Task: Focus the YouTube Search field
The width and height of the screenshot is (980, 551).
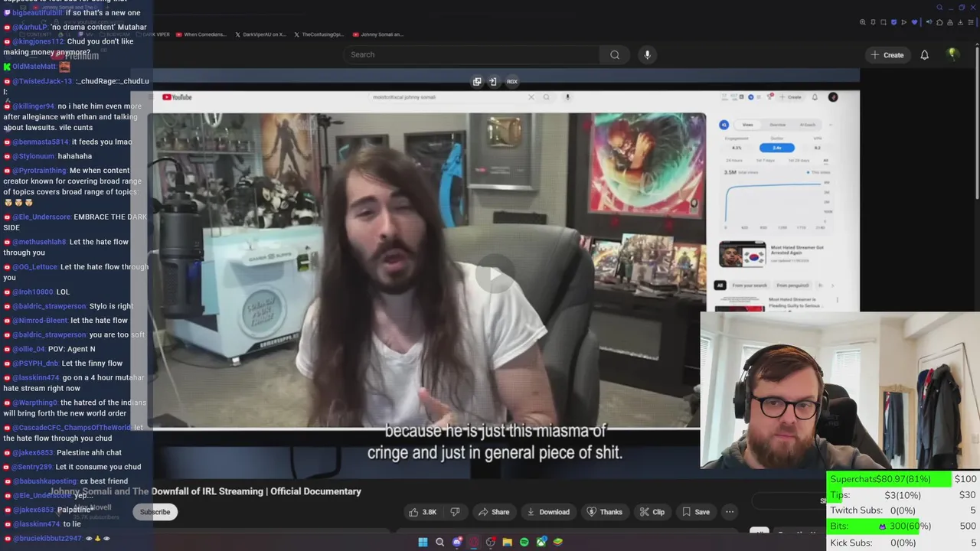Action: pyautogui.click(x=471, y=54)
